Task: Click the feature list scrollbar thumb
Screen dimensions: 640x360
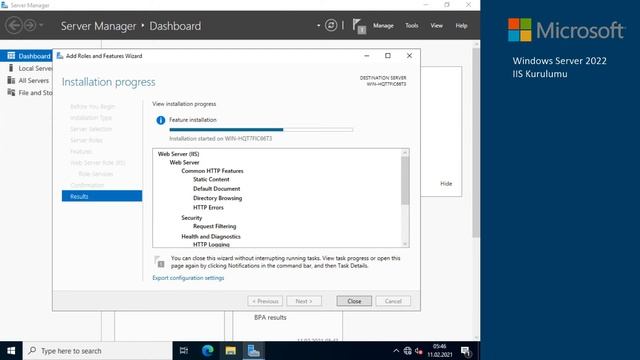Action: pos(405,180)
